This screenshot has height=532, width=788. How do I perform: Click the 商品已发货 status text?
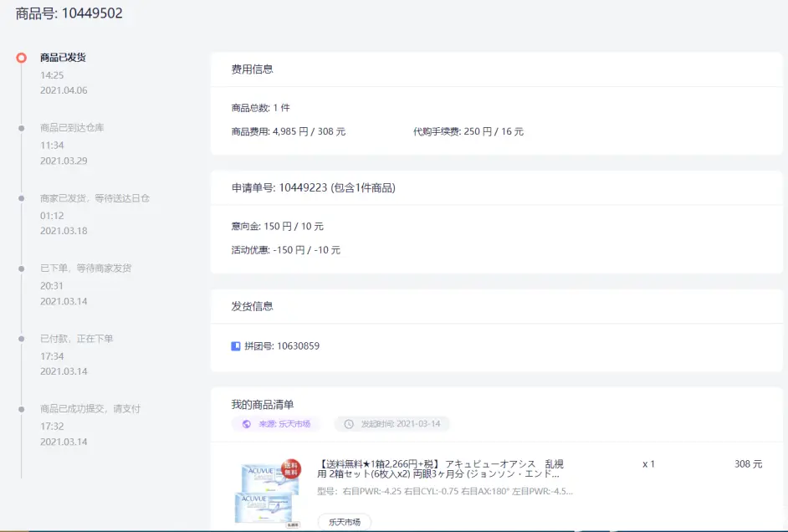click(63, 57)
